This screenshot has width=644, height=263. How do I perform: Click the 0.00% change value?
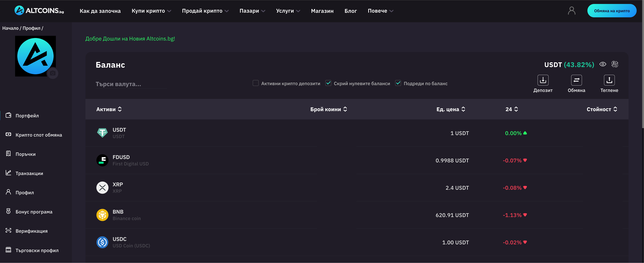[513, 133]
